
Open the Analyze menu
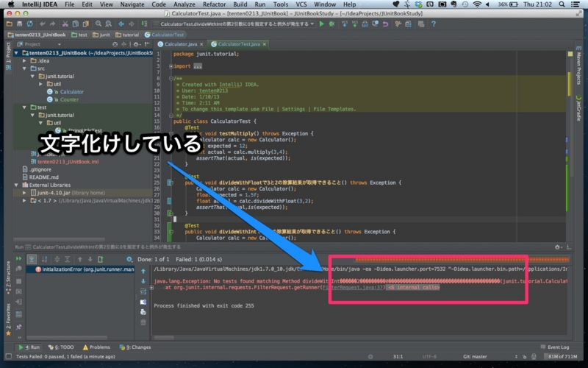click(184, 4)
